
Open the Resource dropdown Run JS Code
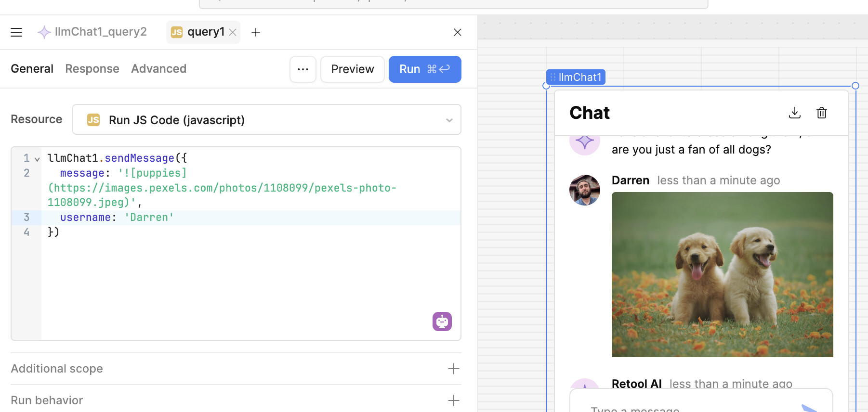coord(266,119)
